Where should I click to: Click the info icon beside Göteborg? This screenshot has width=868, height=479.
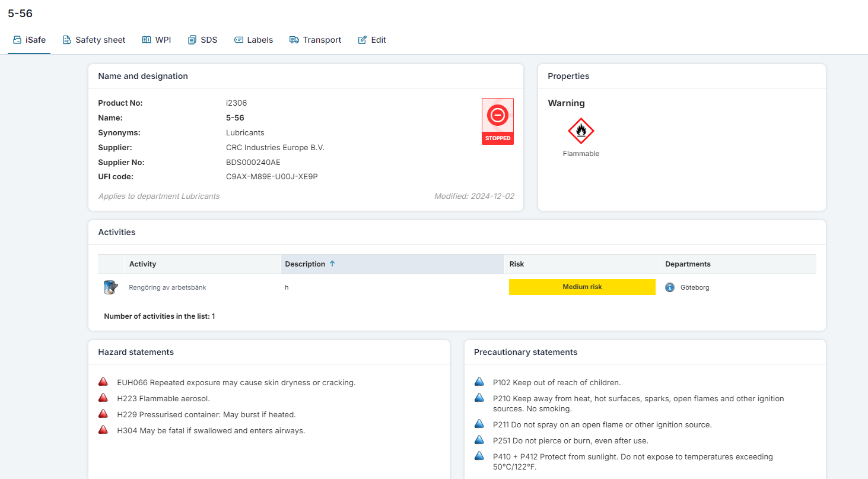670,287
